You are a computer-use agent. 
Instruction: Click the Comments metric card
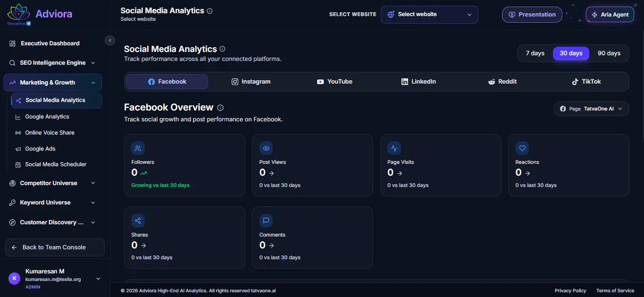(x=313, y=238)
